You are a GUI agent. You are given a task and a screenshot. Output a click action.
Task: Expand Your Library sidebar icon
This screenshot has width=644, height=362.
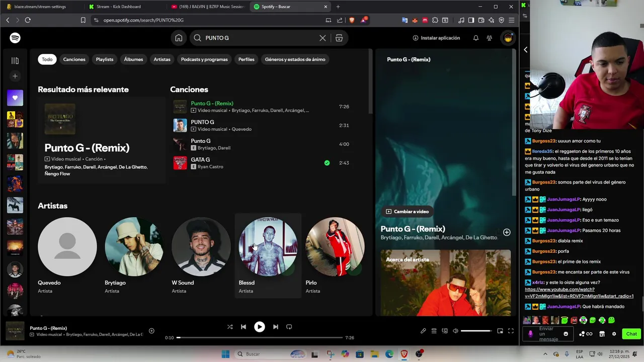pos(15,60)
